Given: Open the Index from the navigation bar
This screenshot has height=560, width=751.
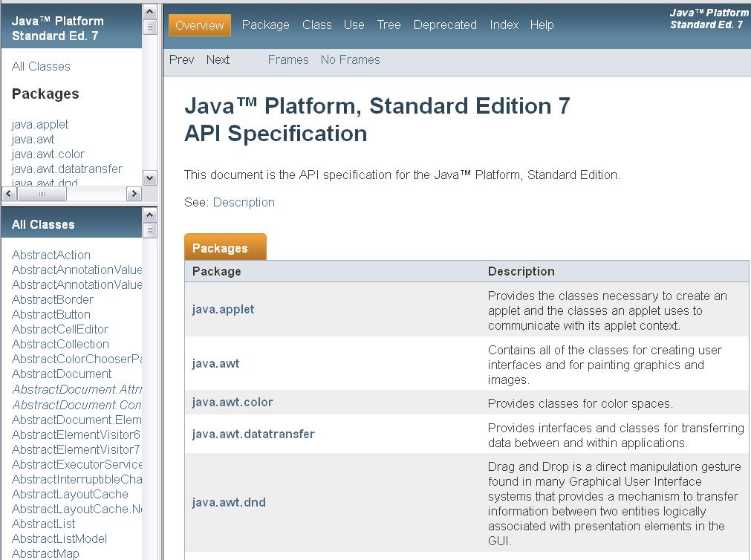Looking at the screenshot, I should pyautogui.click(x=504, y=25).
